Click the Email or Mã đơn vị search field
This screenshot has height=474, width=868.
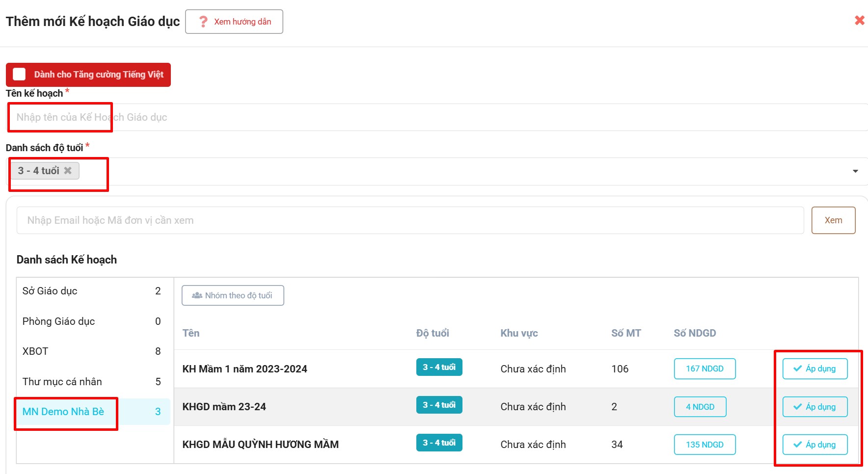coord(410,220)
